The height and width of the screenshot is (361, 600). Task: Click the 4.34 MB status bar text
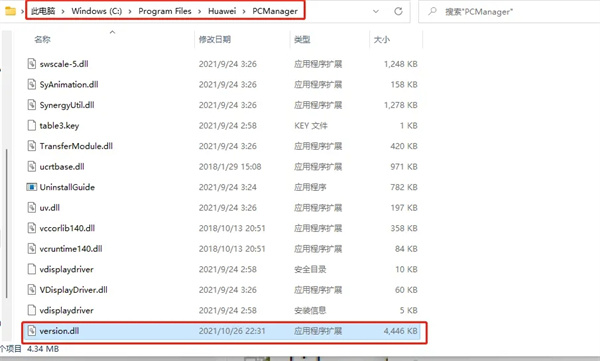click(x=43, y=349)
